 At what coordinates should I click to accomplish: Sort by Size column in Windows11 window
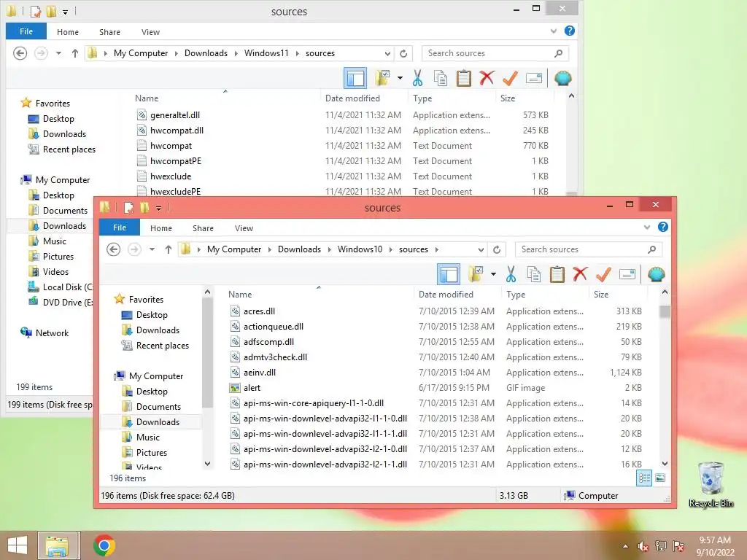(x=508, y=98)
